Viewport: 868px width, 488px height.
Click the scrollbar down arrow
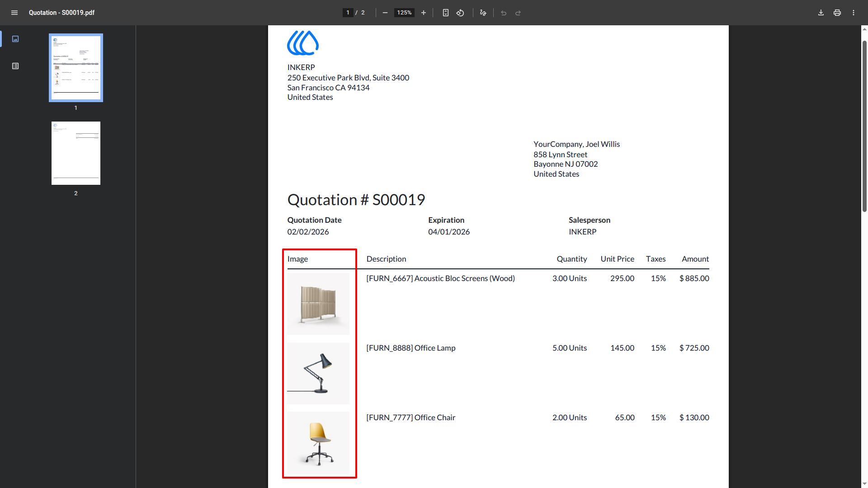click(x=864, y=484)
